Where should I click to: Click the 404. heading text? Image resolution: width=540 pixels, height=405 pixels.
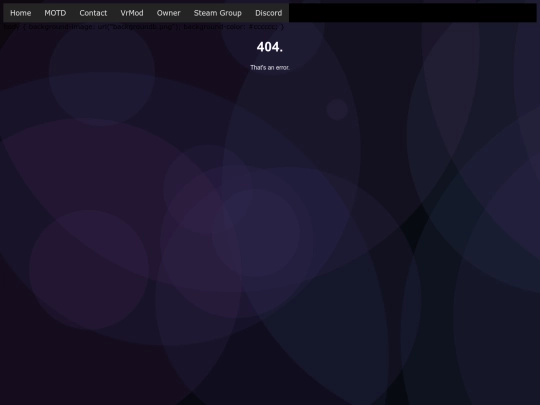(270, 47)
